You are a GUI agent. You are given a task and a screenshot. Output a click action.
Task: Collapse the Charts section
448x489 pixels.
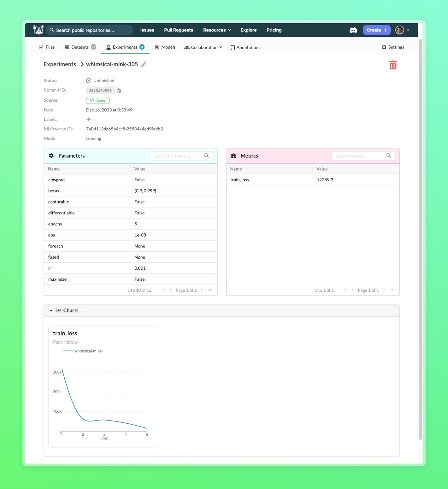point(51,311)
